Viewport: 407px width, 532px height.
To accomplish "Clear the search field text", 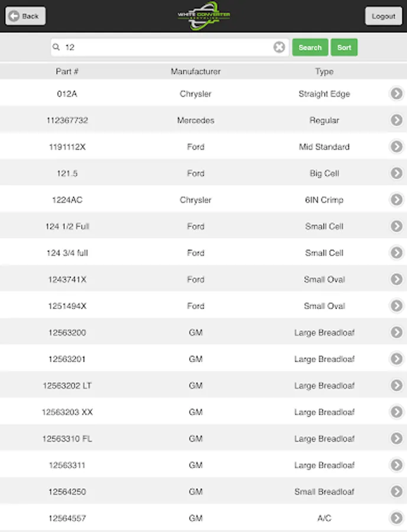I will point(279,47).
